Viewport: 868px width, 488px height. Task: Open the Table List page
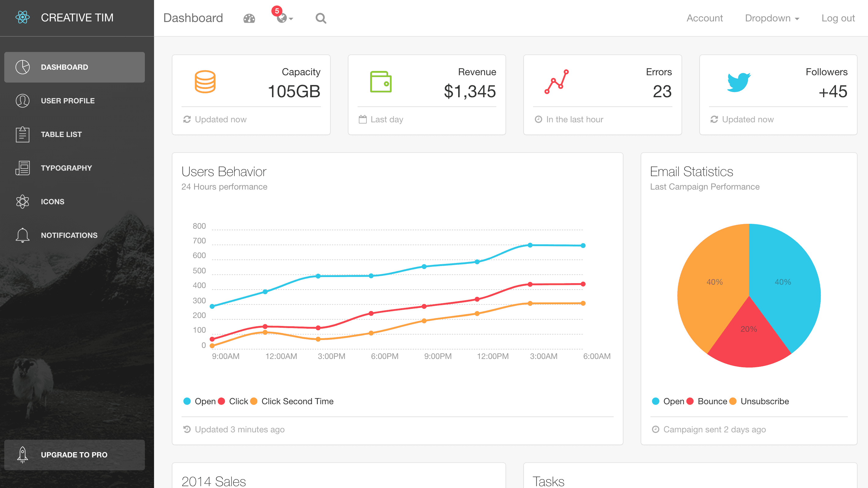pos(61,135)
